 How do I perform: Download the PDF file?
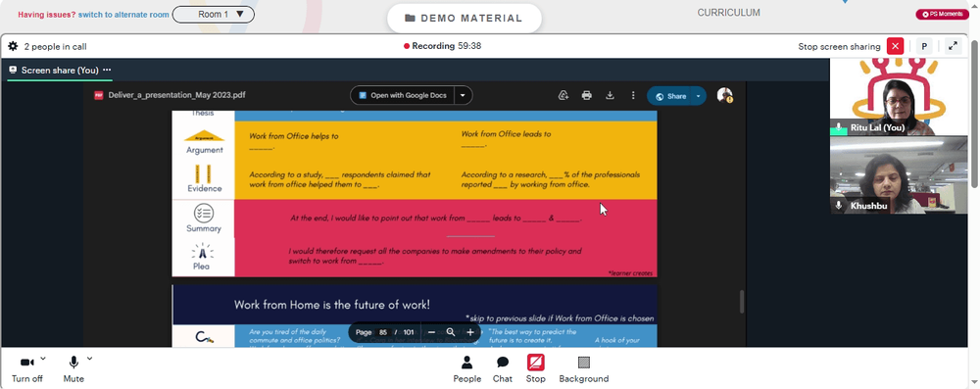click(x=610, y=96)
